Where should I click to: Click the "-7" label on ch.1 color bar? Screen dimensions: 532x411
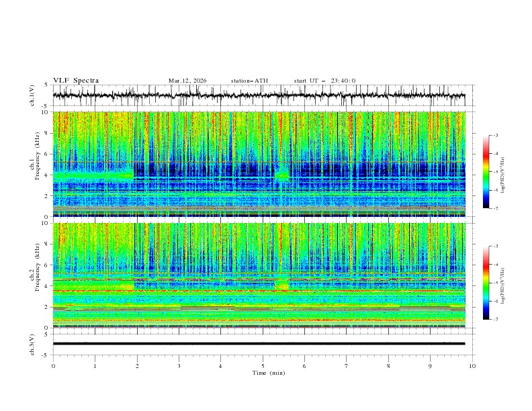click(496, 208)
